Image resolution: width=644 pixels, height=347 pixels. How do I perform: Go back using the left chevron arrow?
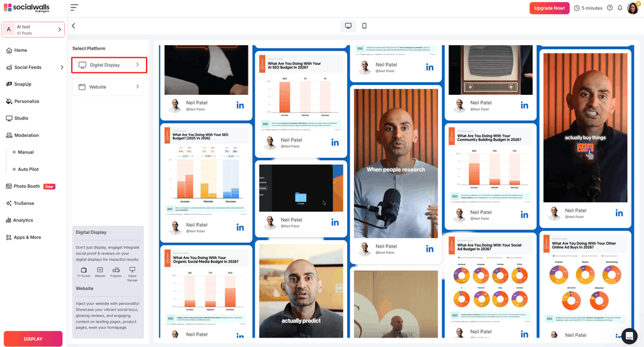click(74, 26)
